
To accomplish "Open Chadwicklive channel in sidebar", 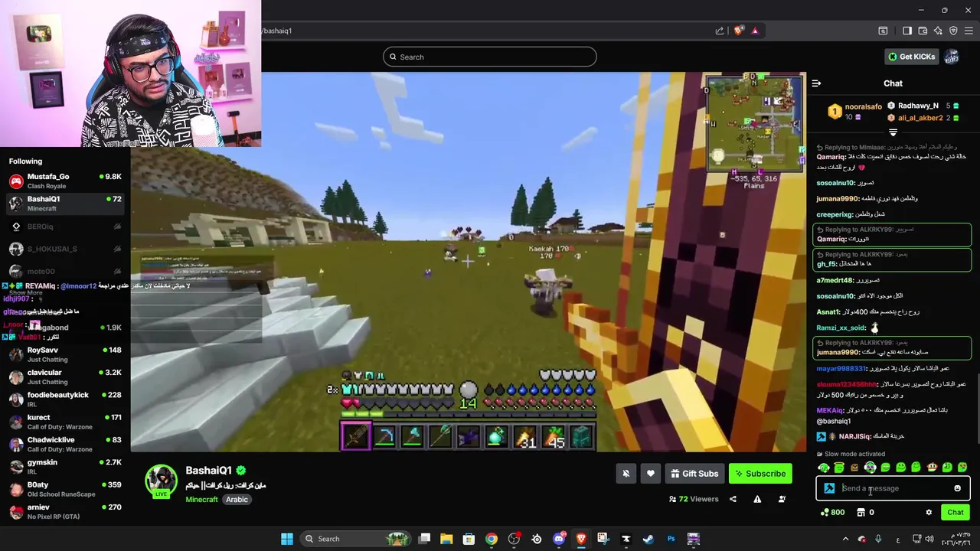I will pyautogui.click(x=65, y=445).
